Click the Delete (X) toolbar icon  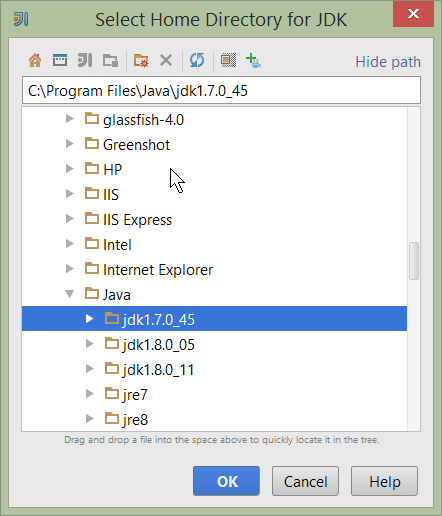[166, 61]
